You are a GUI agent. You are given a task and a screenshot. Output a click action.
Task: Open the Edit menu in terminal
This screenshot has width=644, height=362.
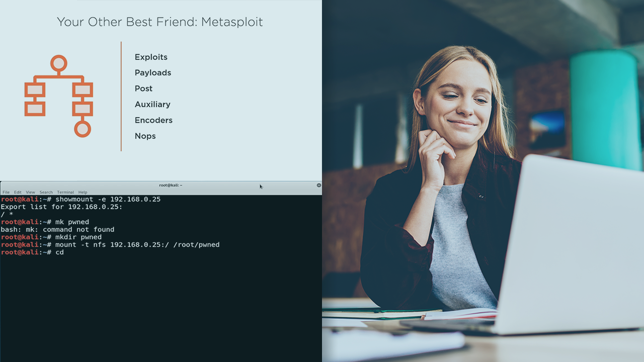pyautogui.click(x=18, y=192)
